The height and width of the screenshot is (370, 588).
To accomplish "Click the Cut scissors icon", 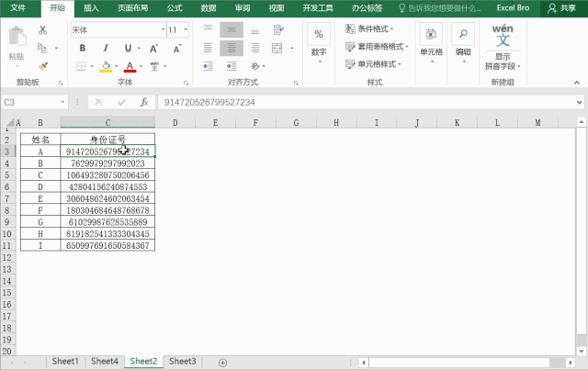I will pyautogui.click(x=43, y=30).
